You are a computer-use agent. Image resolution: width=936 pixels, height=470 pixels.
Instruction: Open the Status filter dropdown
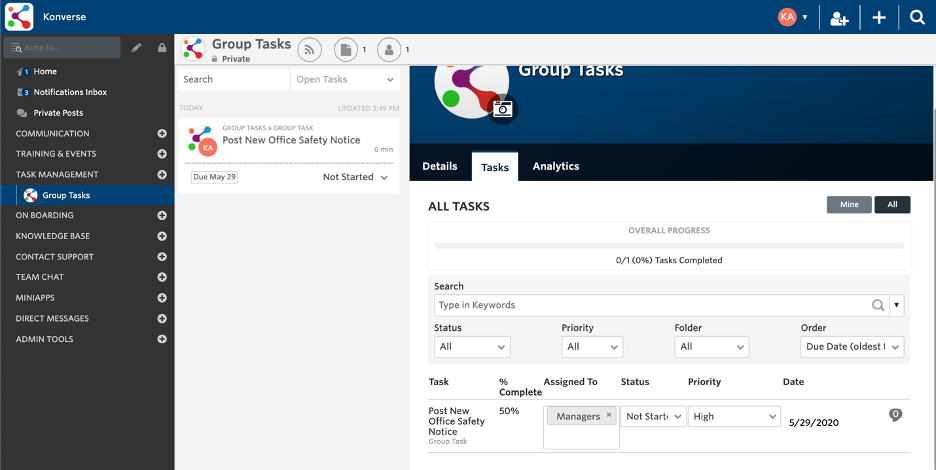pos(472,347)
